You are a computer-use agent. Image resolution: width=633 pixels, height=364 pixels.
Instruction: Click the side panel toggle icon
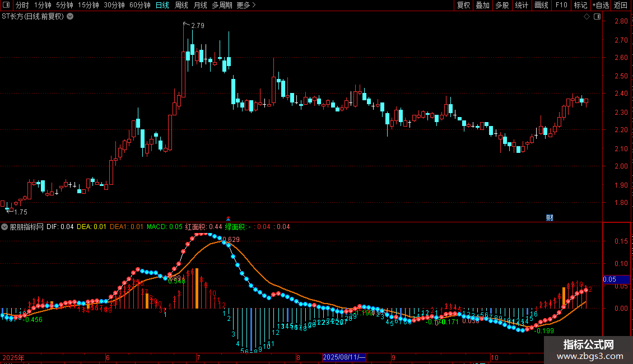point(597,17)
